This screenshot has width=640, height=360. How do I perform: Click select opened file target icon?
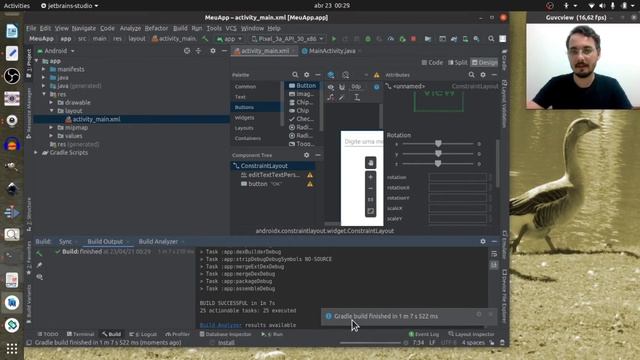pyautogui.click(x=187, y=51)
